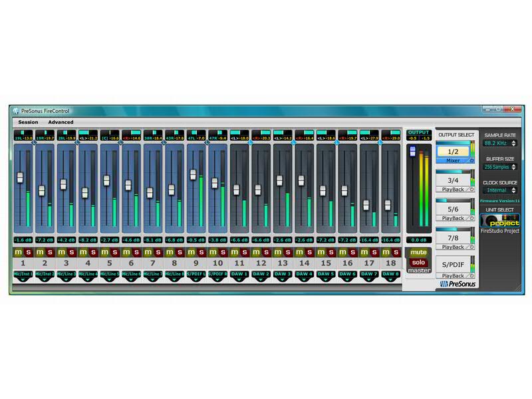Image resolution: width=532 pixels, height=399 pixels.
Task: Click channel 9 pan control showing 47L
Action: point(196,135)
